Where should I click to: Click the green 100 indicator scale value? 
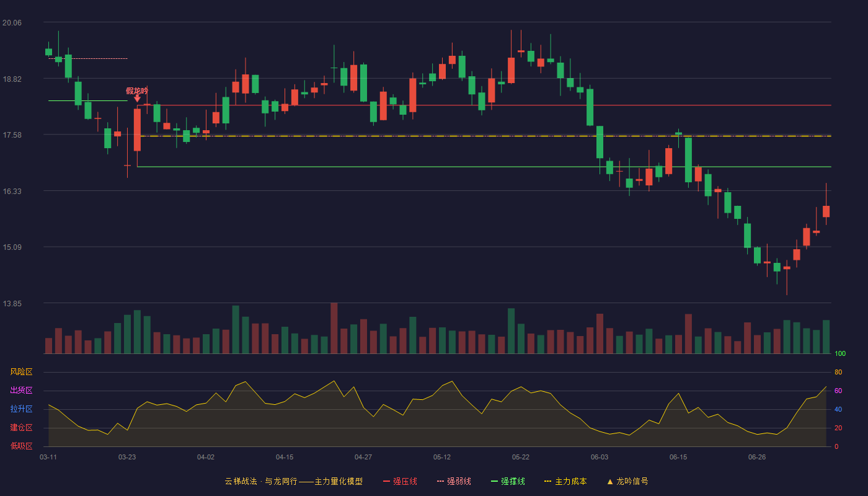840,354
